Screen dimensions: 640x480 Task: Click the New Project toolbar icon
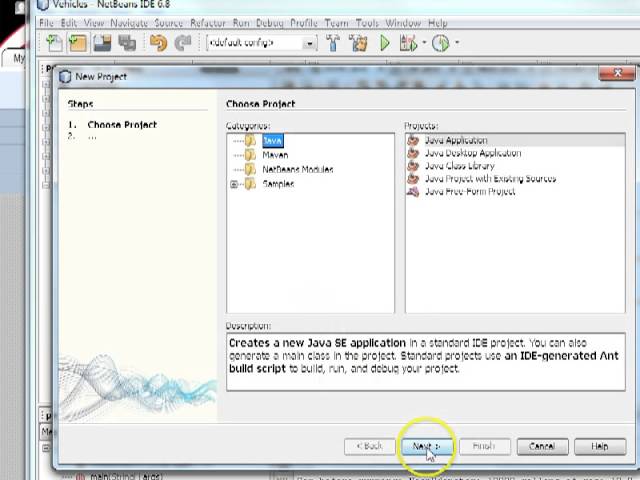(78, 43)
